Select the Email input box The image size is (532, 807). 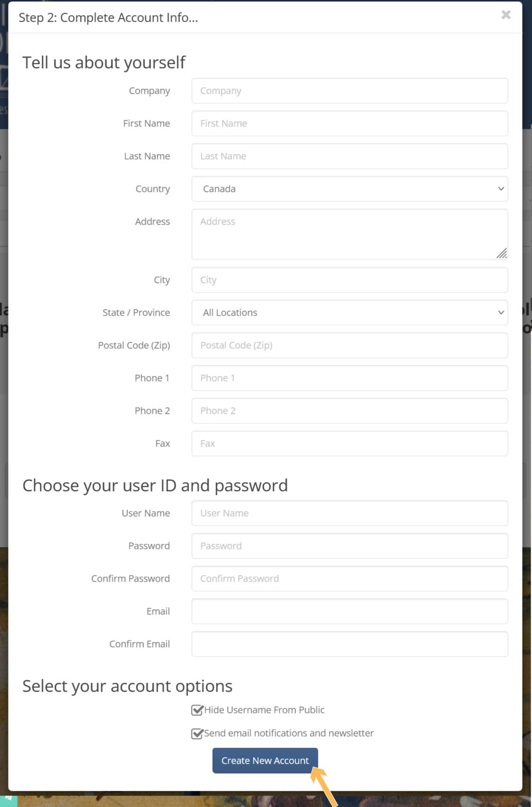(350, 611)
